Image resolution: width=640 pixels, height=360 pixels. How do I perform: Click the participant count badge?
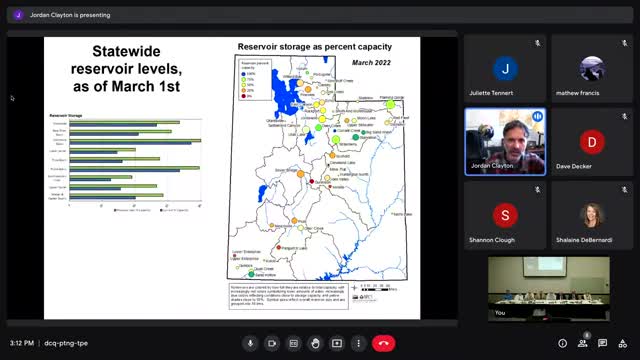[x=587, y=335]
